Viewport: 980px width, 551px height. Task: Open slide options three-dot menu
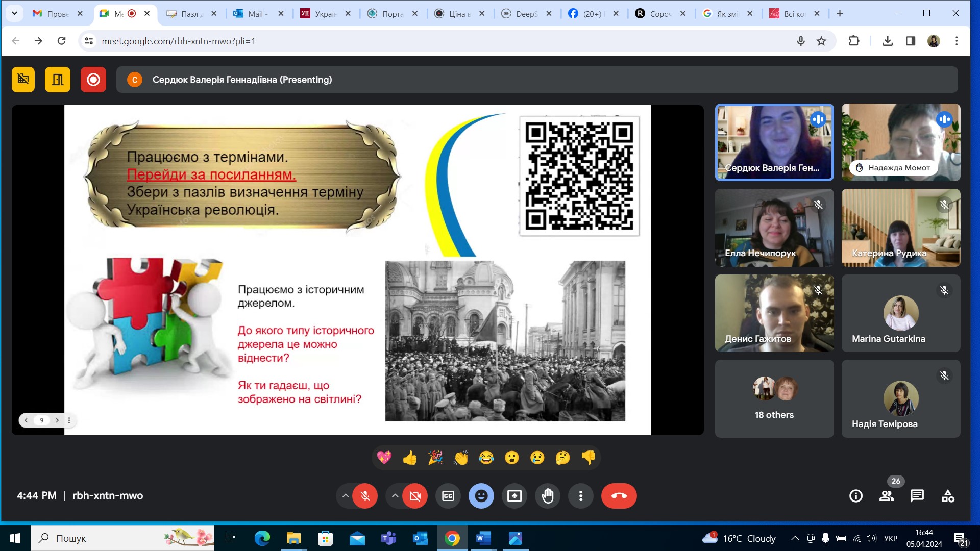(69, 420)
